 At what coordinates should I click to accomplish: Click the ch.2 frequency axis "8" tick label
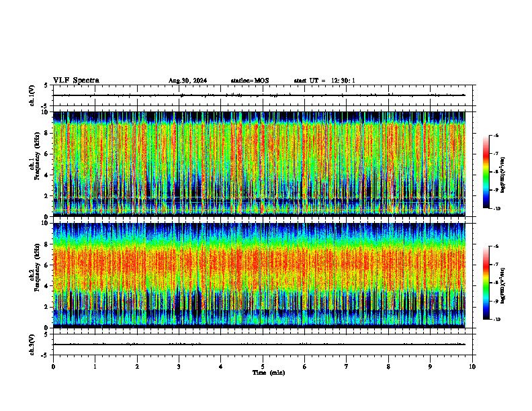click(x=47, y=244)
